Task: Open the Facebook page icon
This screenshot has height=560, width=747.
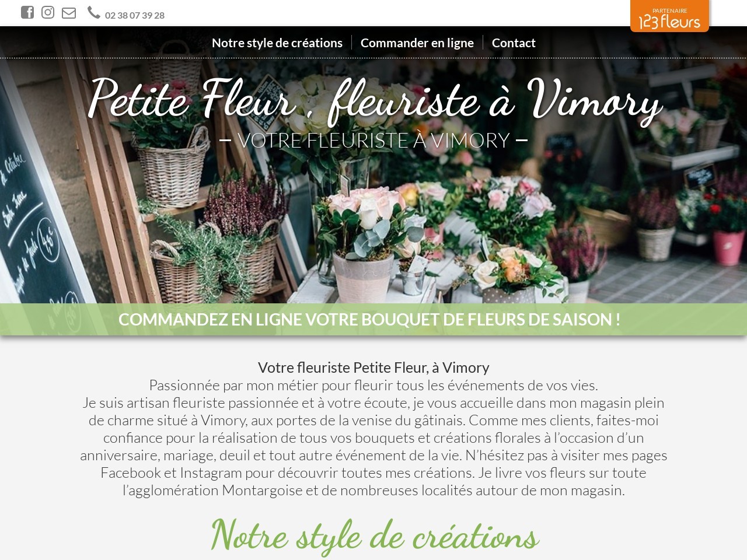Action: [27, 12]
